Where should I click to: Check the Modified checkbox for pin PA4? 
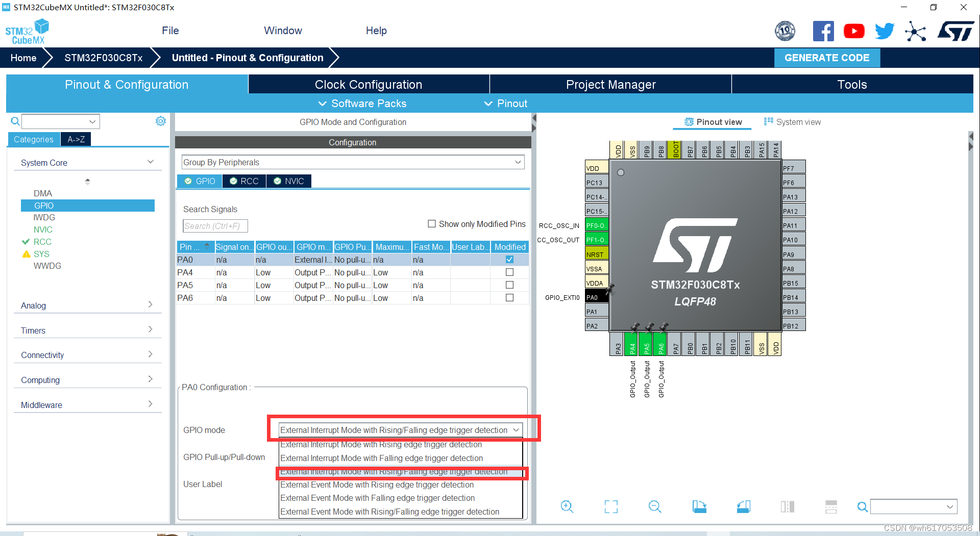tap(509, 272)
